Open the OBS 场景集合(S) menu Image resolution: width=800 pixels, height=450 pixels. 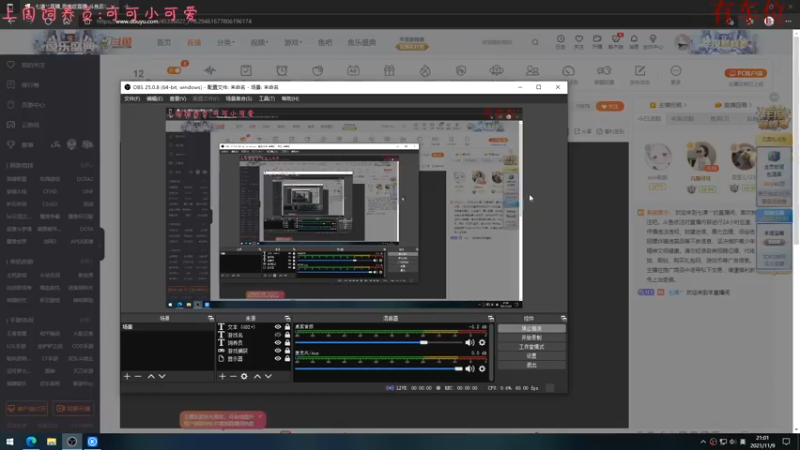(239, 98)
